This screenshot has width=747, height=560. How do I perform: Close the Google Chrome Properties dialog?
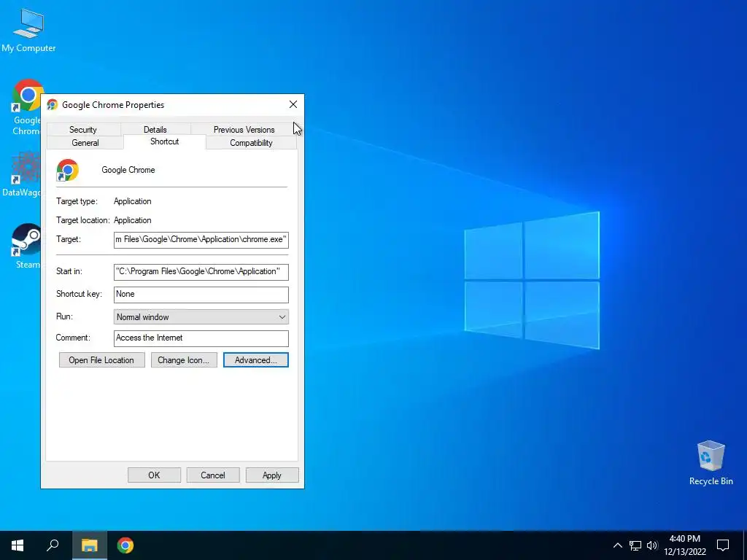tap(293, 105)
